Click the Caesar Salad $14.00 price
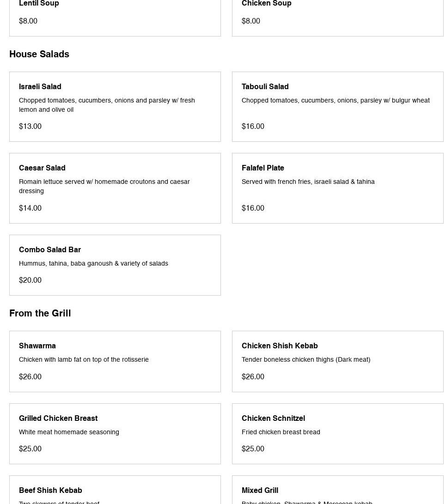Image resolution: width=446 pixels, height=504 pixels. (30, 208)
